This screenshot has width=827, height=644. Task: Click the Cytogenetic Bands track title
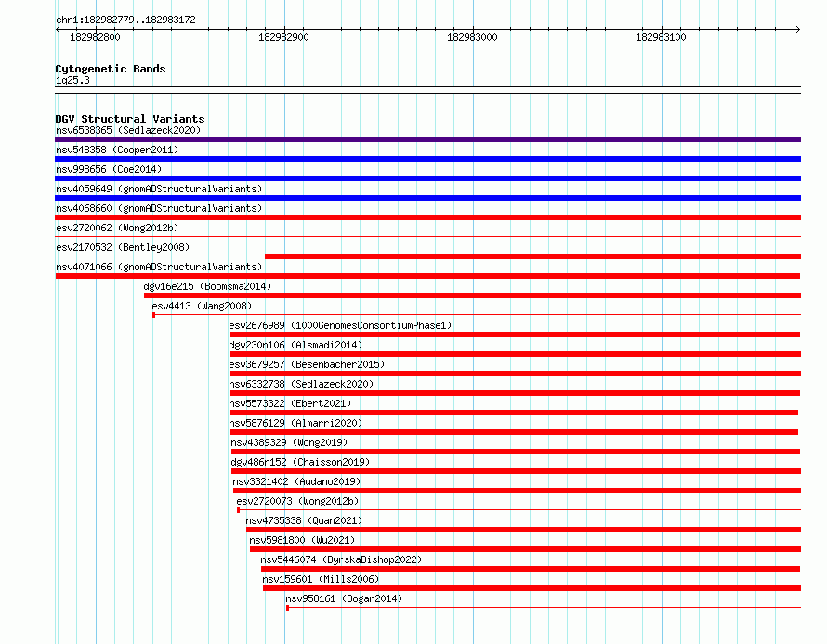pos(111,69)
